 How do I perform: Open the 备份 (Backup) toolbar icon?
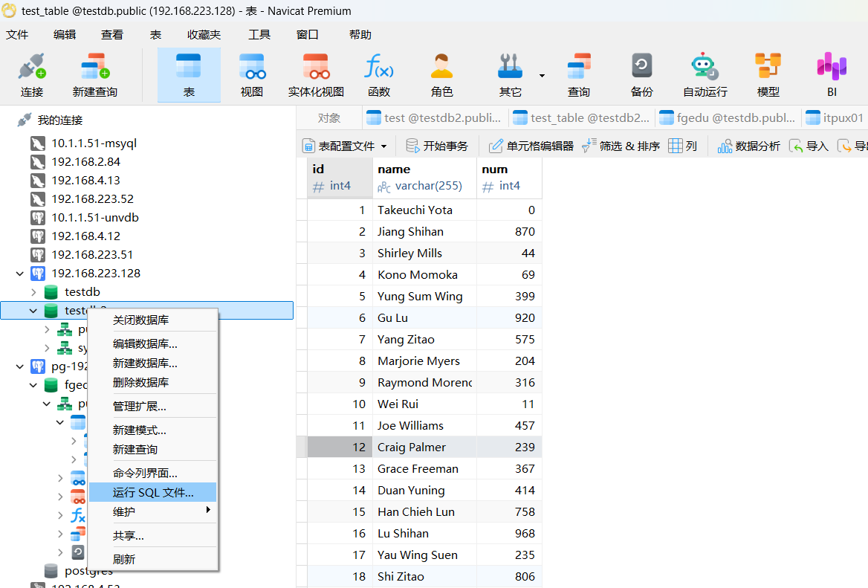point(641,75)
